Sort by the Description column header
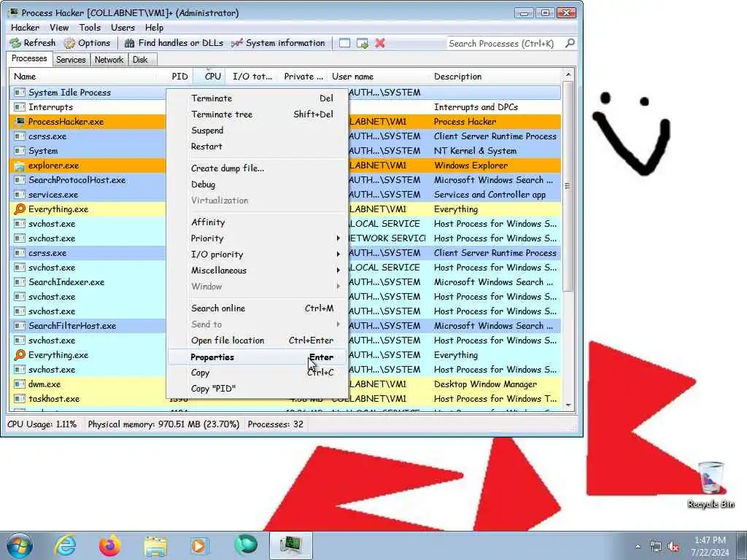 495,76
